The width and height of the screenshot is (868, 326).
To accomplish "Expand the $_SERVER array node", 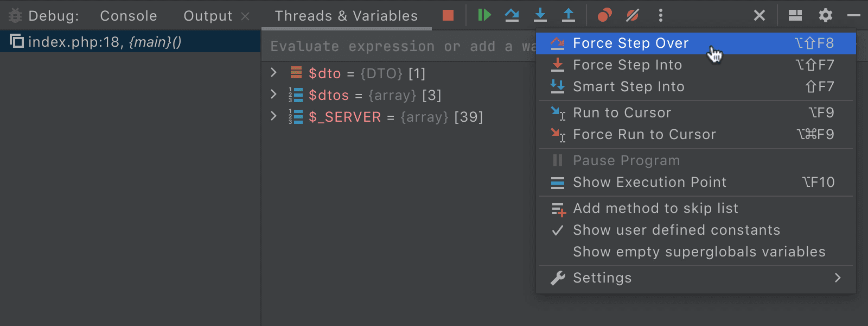I will tap(274, 116).
